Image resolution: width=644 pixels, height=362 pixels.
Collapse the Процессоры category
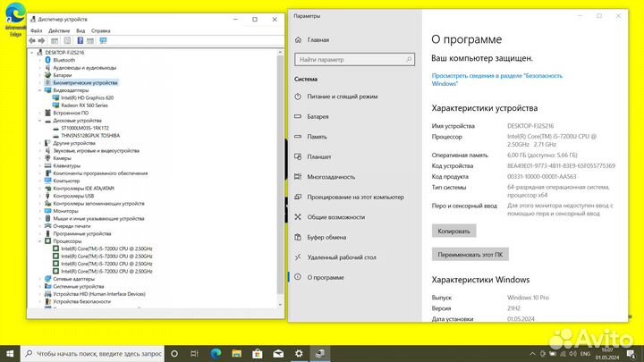pos(40,241)
